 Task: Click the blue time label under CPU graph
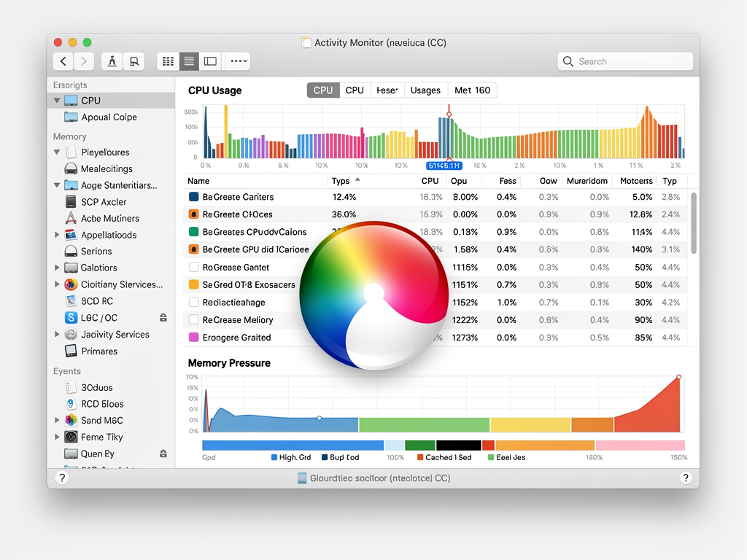click(444, 166)
